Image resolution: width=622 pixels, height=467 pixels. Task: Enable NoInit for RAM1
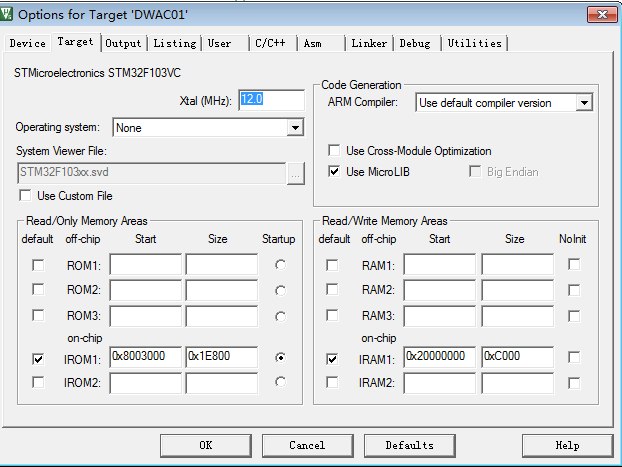pos(574,264)
